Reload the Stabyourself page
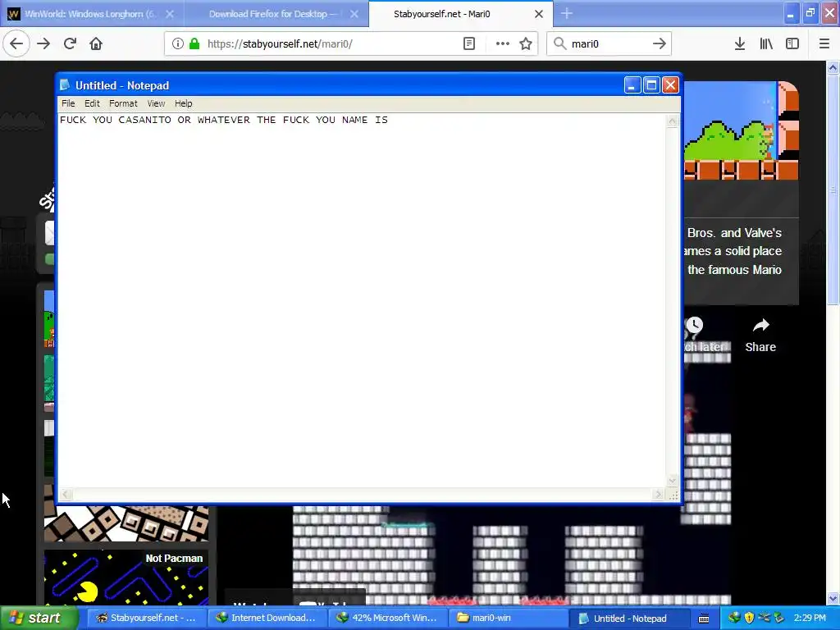840x630 pixels. pyautogui.click(x=70, y=43)
